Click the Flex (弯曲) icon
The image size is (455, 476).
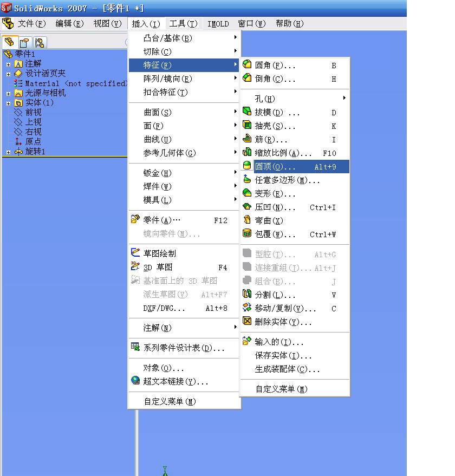tap(247, 219)
